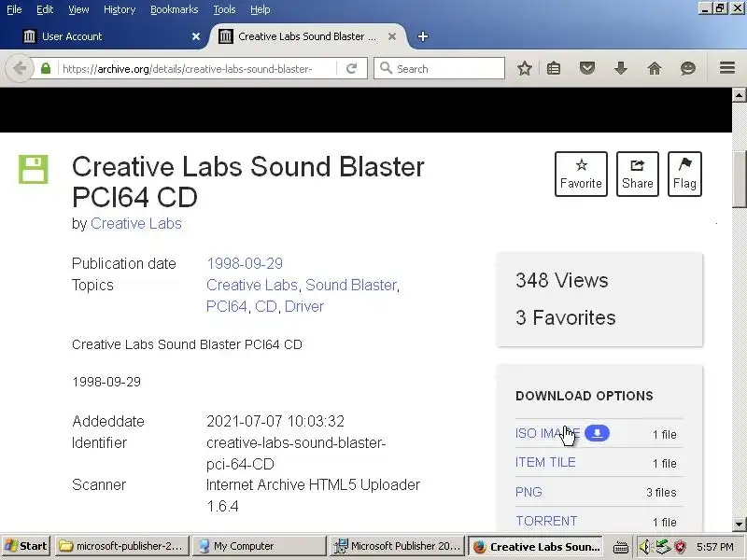
Task: Click the 348 Views text
Action: [x=562, y=281]
